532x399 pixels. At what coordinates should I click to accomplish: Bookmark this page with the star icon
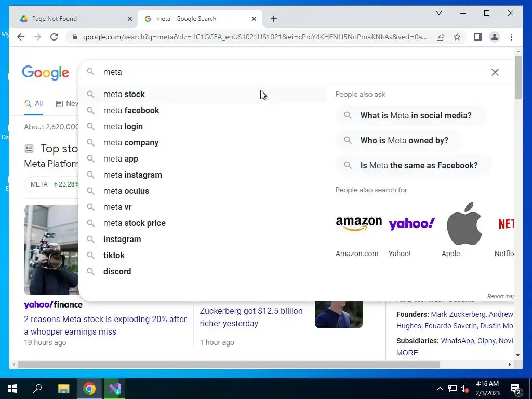[457, 37]
